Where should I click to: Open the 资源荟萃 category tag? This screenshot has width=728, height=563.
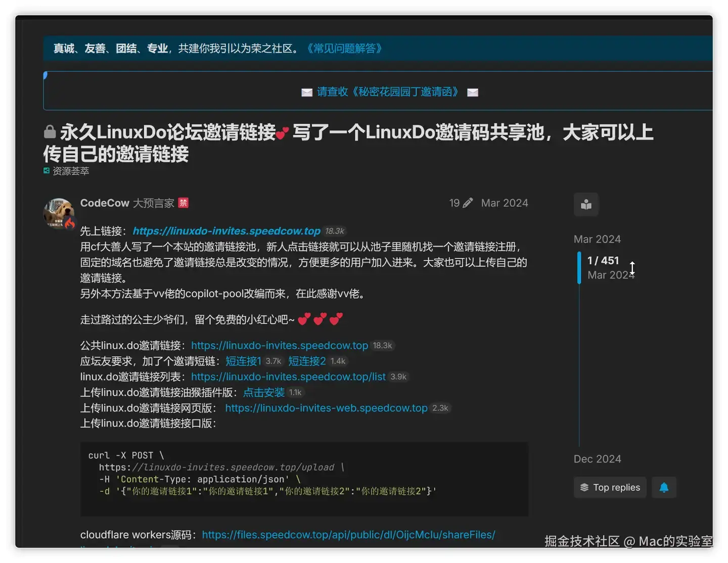coord(71,171)
